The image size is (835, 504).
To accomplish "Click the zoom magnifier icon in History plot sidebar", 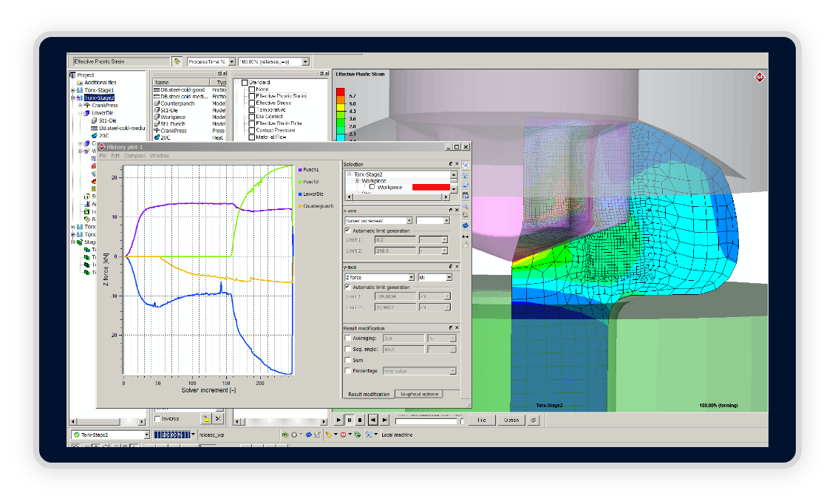I will pyautogui.click(x=466, y=206).
